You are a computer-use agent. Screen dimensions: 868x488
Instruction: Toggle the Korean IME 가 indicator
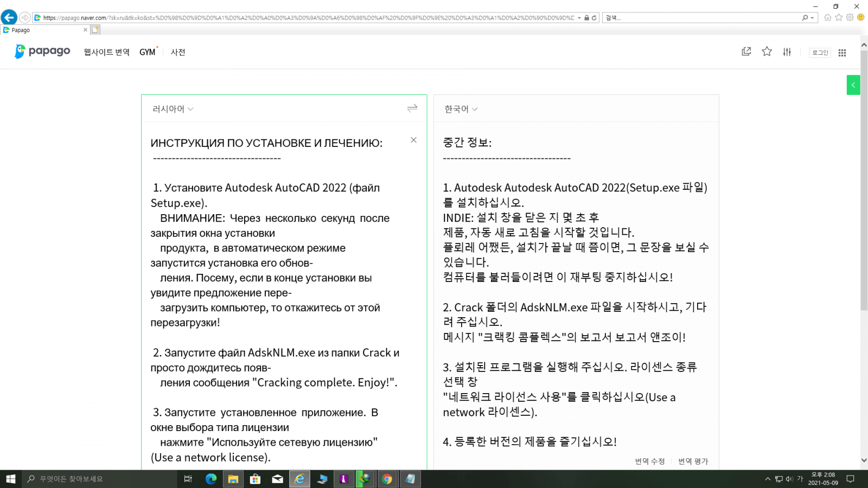point(800,479)
